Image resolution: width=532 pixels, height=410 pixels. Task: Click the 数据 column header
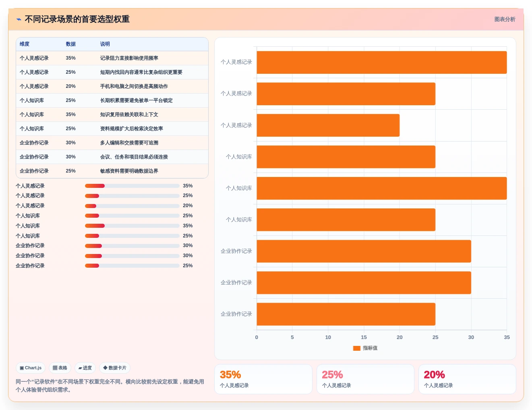coord(71,44)
